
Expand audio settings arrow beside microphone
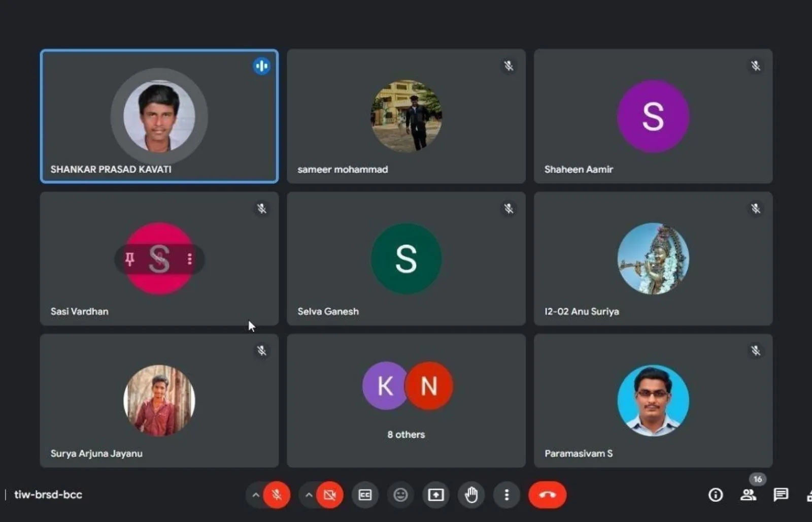pyautogui.click(x=256, y=495)
